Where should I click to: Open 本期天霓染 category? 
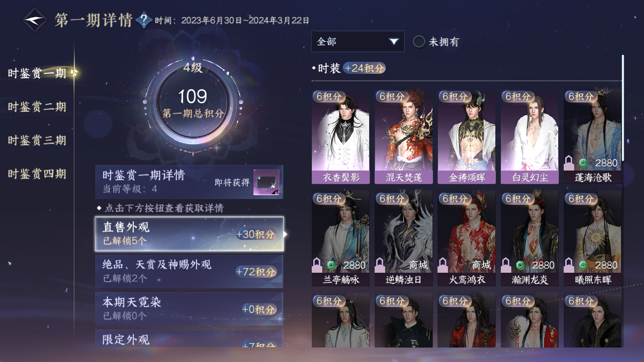coord(190,309)
